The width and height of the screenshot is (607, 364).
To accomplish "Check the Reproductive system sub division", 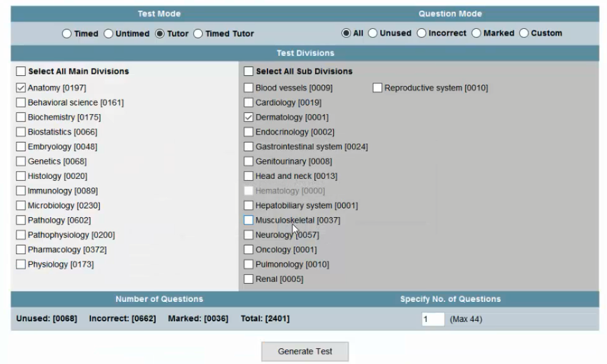I will [377, 88].
